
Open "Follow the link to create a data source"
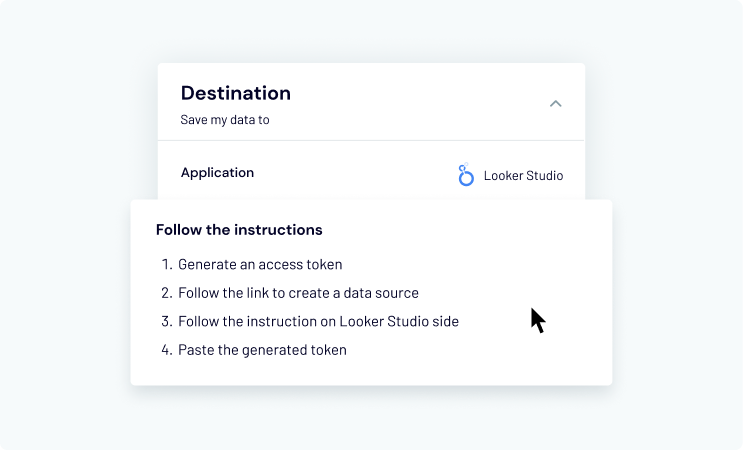(x=298, y=293)
